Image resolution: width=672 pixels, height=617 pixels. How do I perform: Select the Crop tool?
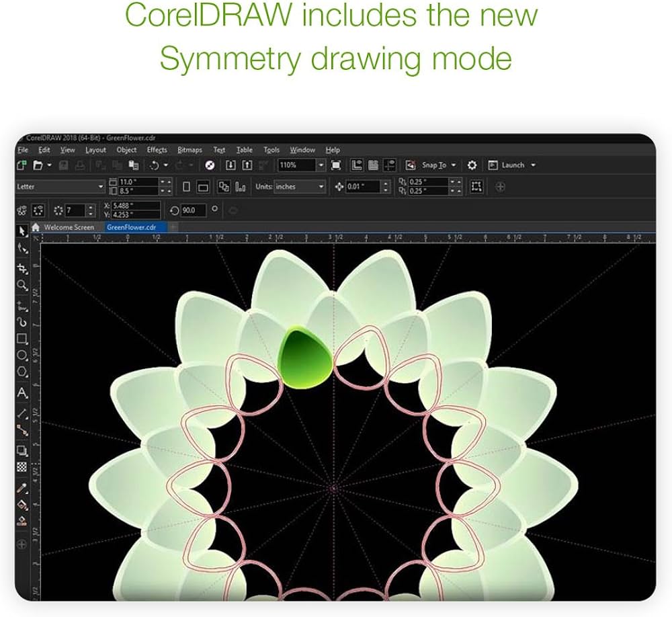22,269
